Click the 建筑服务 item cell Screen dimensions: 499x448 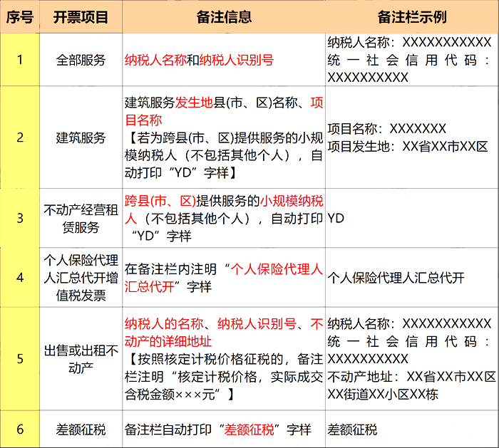pos(81,137)
